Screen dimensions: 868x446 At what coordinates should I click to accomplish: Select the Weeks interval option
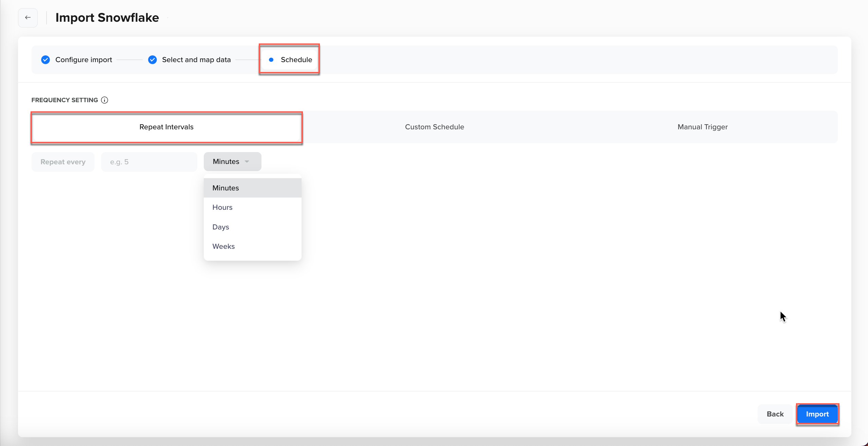click(x=223, y=246)
